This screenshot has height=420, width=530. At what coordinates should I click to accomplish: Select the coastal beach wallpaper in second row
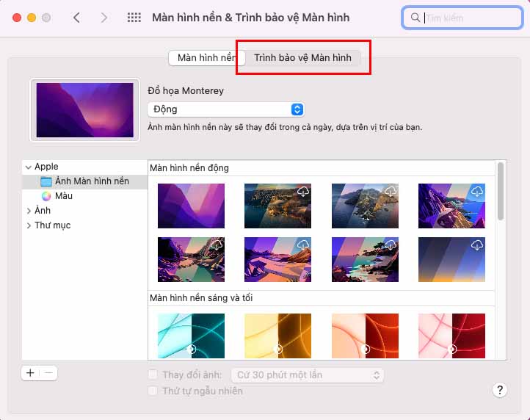pos(365,259)
